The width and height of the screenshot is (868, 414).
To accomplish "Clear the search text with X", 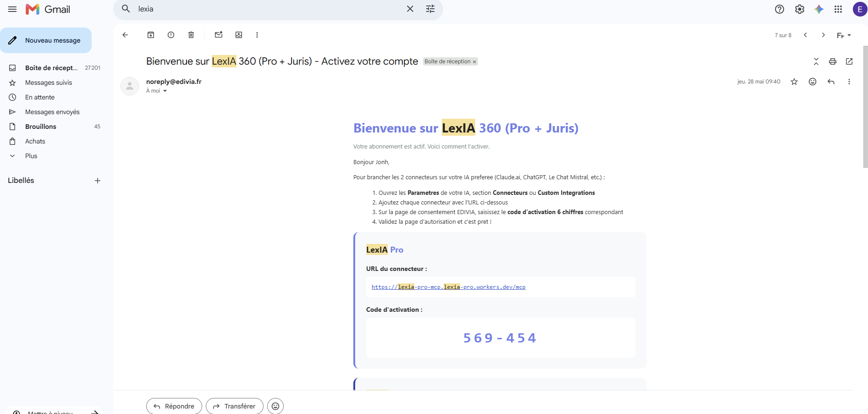I will pyautogui.click(x=410, y=9).
